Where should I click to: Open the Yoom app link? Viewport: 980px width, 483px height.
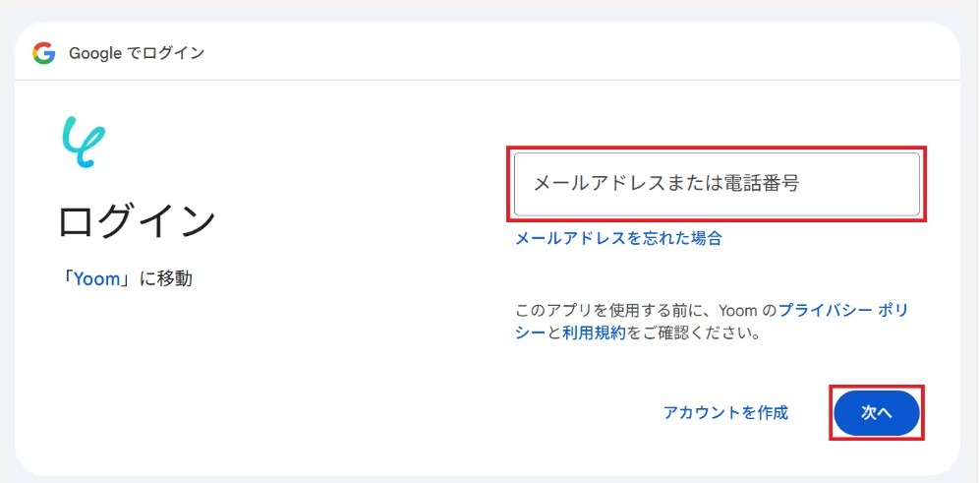click(x=96, y=279)
